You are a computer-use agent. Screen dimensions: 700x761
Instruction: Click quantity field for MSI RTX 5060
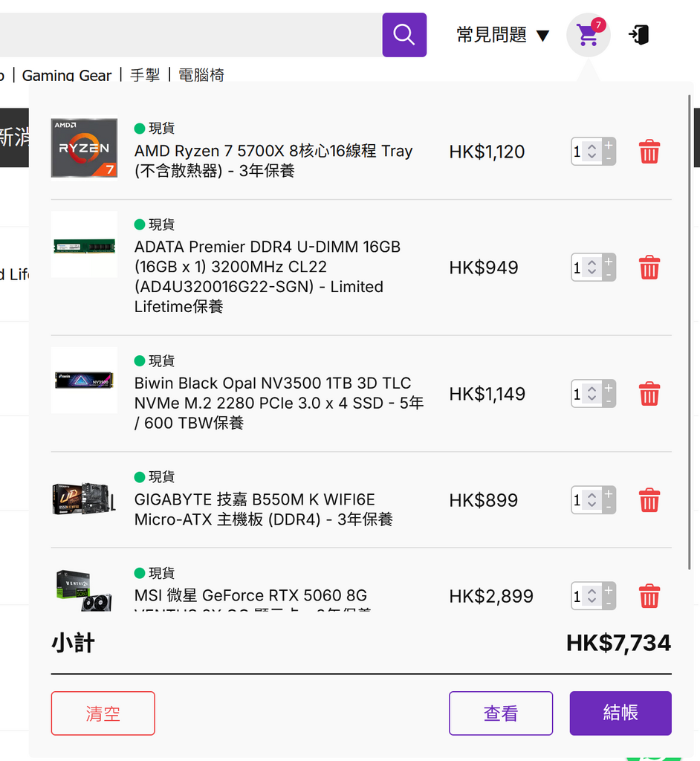586,596
